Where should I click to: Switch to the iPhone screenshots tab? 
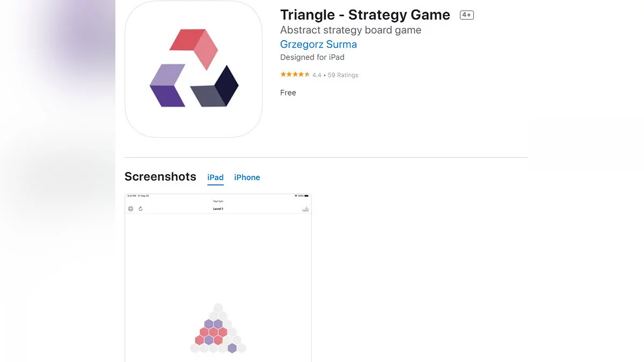click(247, 178)
